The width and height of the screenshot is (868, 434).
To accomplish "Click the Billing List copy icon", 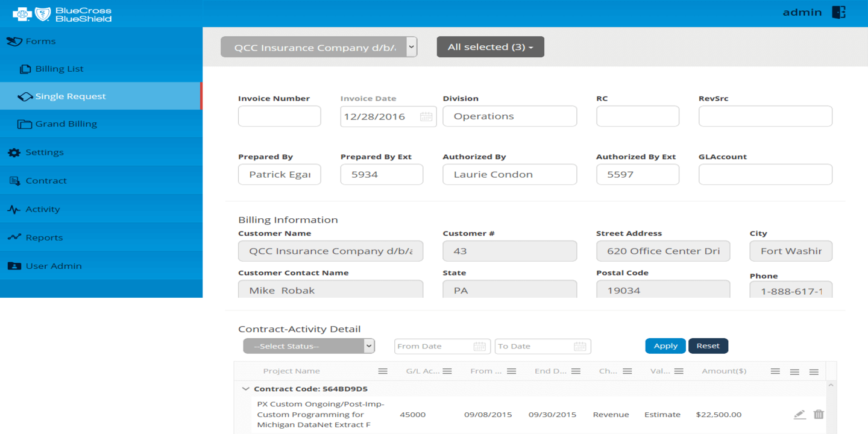I will (x=25, y=69).
